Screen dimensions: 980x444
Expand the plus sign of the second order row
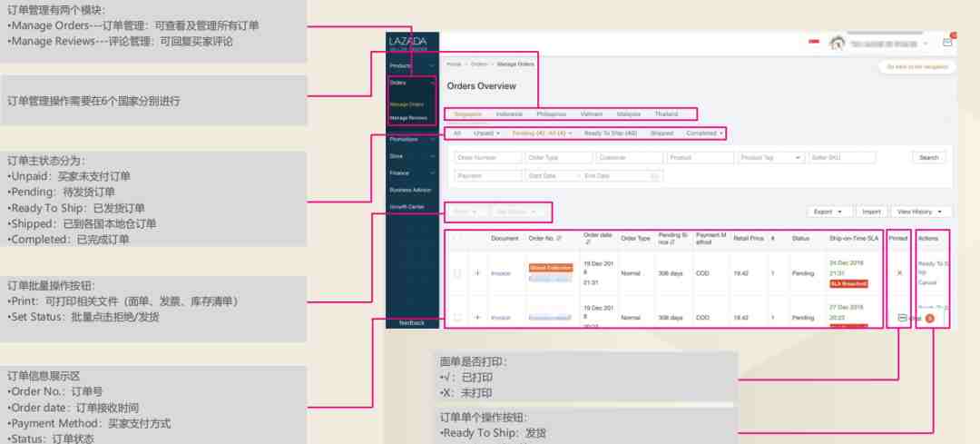(478, 318)
